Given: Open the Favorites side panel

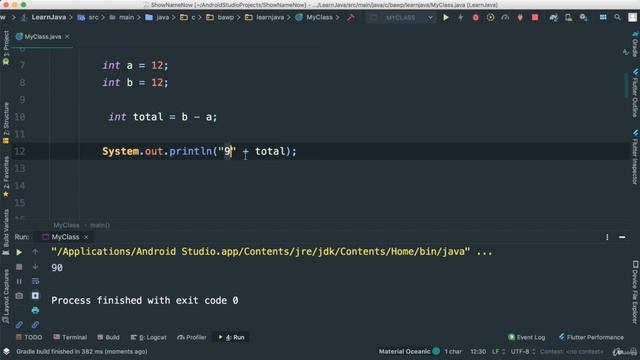Looking at the screenshot, I should click(6, 177).
